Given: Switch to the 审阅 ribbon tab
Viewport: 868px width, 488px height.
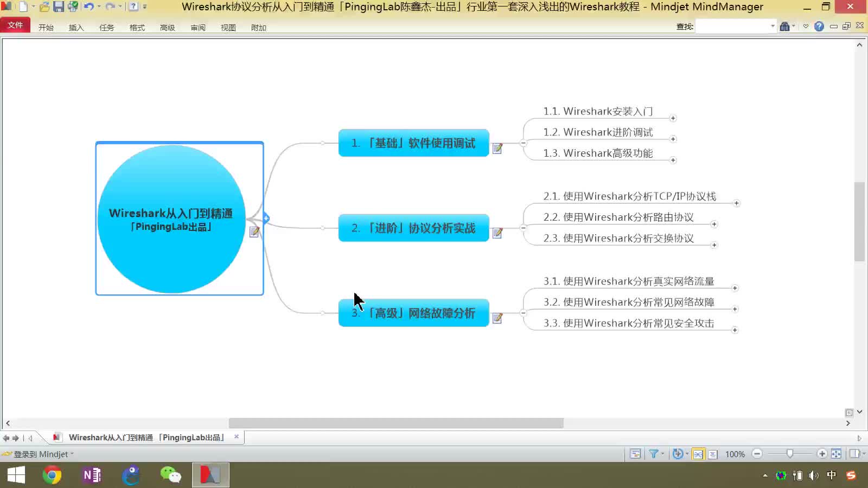Looking at the screenshot, I should coord(197,27).
